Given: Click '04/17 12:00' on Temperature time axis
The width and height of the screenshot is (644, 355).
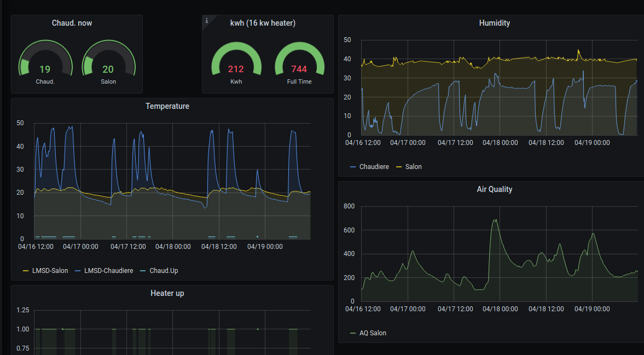Looking at the screenshot, I should [128, 247].
